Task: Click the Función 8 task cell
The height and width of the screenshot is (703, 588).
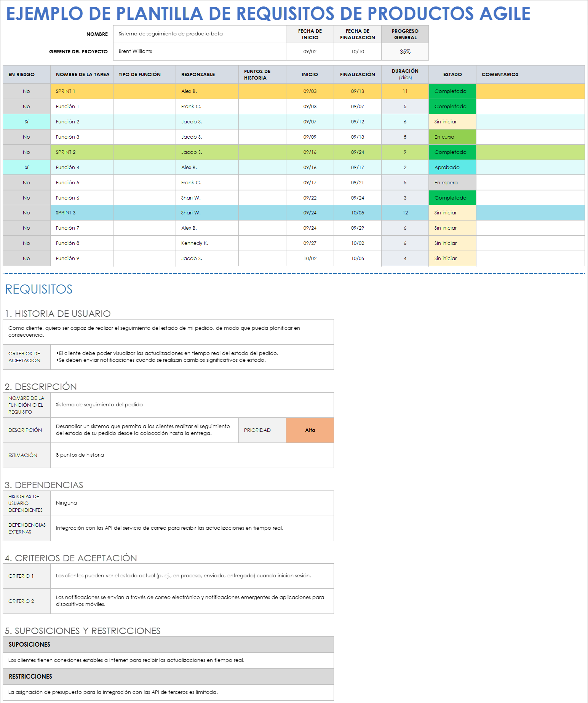Action: [82, 243]
